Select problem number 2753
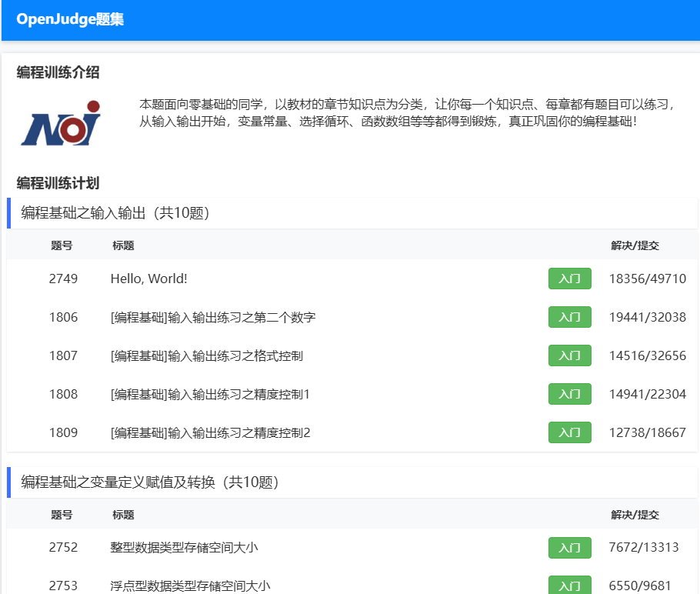Image resolution: width=700 pixels, height=594 pixels. 63,586
